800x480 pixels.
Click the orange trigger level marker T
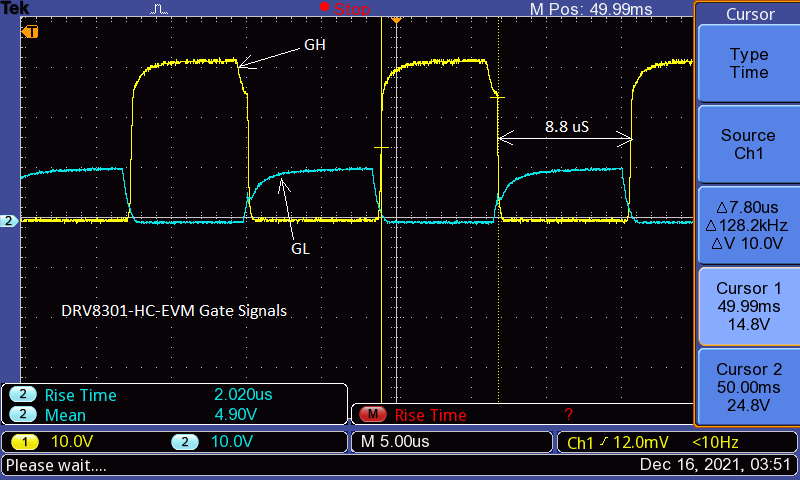pyautogui.click(x=30, y=32)
